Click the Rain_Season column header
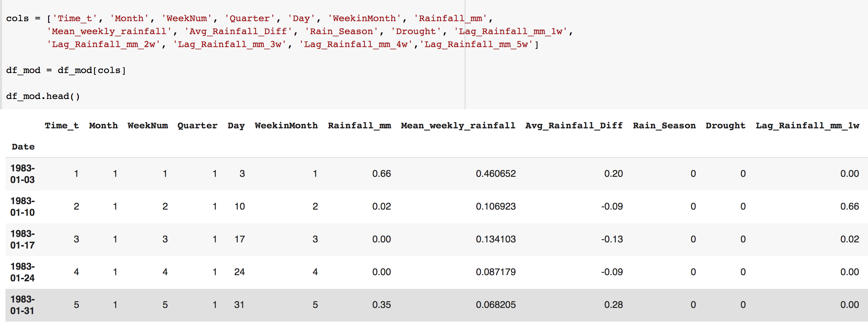The width and height of the screenshot is (868, 325). [664, 126]
